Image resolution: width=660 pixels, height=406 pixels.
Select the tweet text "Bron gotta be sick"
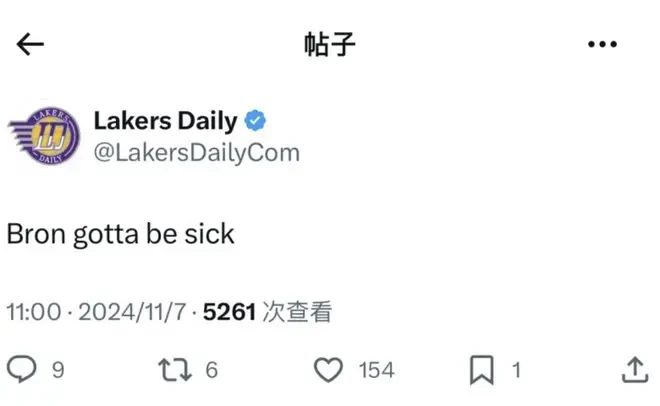[120, 234]
